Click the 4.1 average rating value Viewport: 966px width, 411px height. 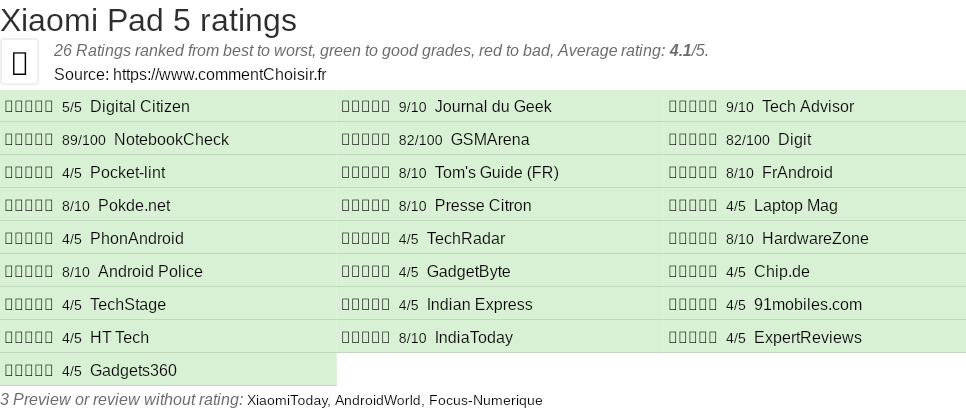[x=680, y=51]
